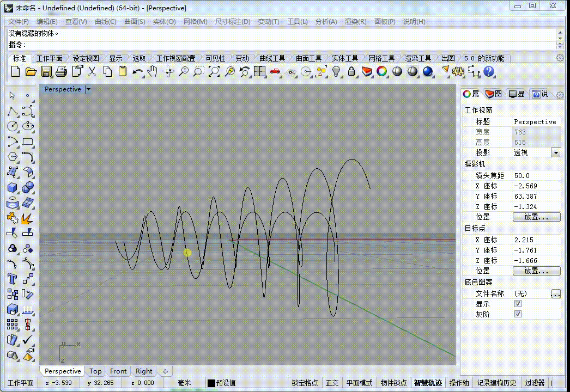This screenshot has width=570, height=392.
Task: Toggle the 灰阶 checkbox
Action: [518, 314]
